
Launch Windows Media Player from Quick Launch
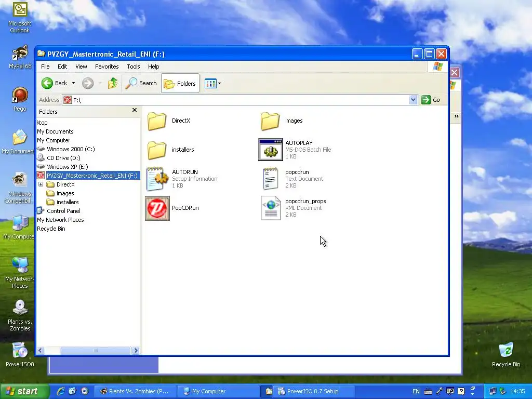(85, 391)
